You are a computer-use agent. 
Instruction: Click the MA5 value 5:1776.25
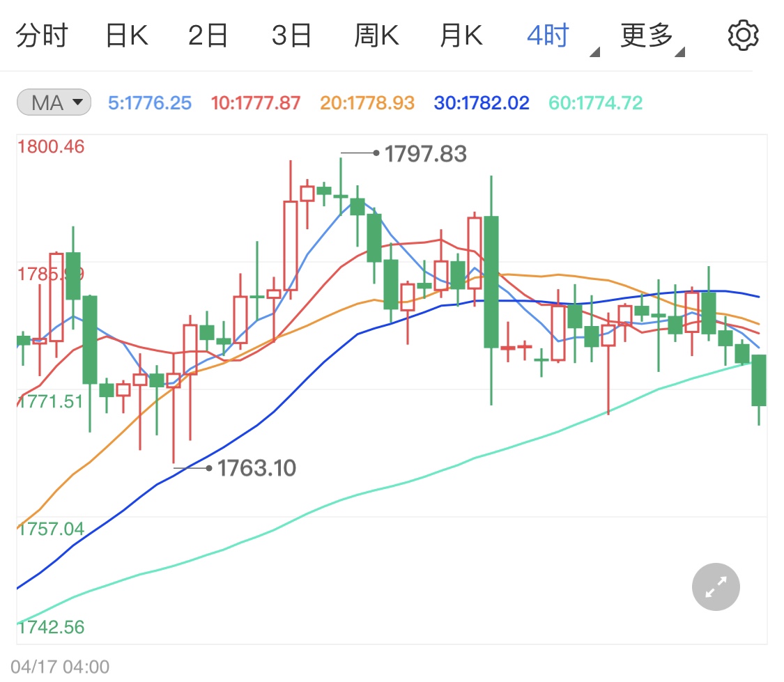[150, 103]
